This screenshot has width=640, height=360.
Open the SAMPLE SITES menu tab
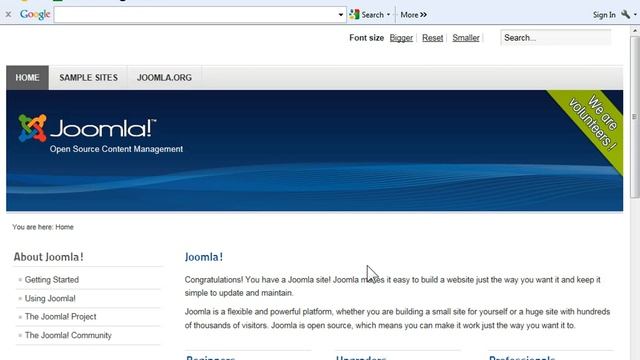(88, 78)
